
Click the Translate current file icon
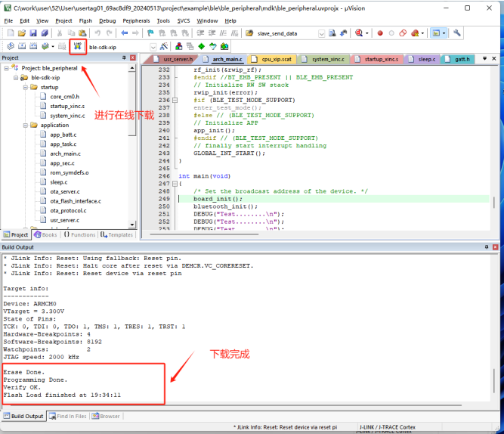pyautogui.click(x=11, y=46)
